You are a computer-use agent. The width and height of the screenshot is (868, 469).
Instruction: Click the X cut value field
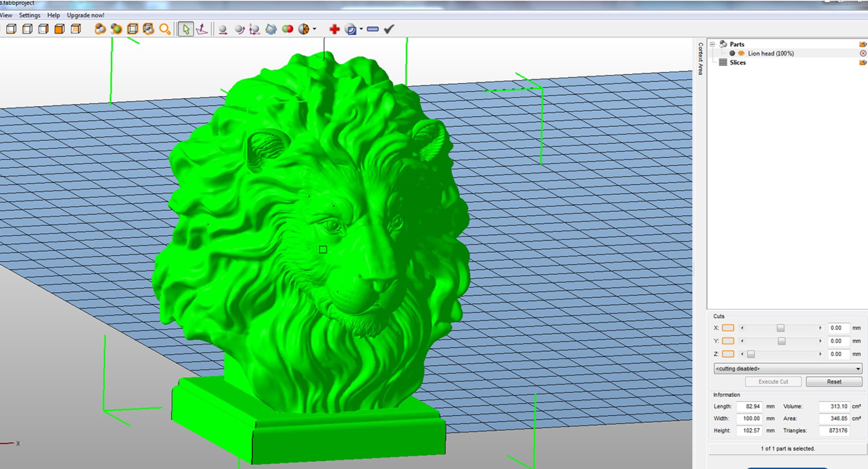point(838,328)
